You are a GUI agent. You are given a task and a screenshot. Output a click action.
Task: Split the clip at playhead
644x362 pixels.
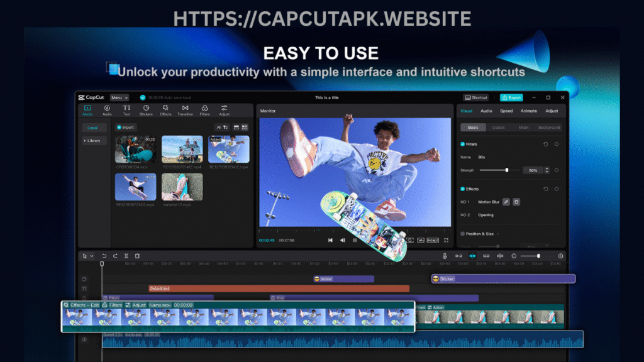[x=126, y=256]
